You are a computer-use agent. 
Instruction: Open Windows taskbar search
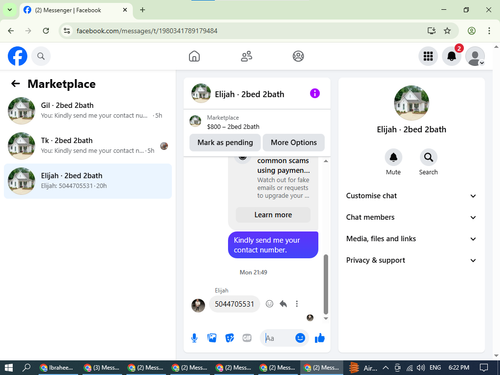click(x=26, y=368)
